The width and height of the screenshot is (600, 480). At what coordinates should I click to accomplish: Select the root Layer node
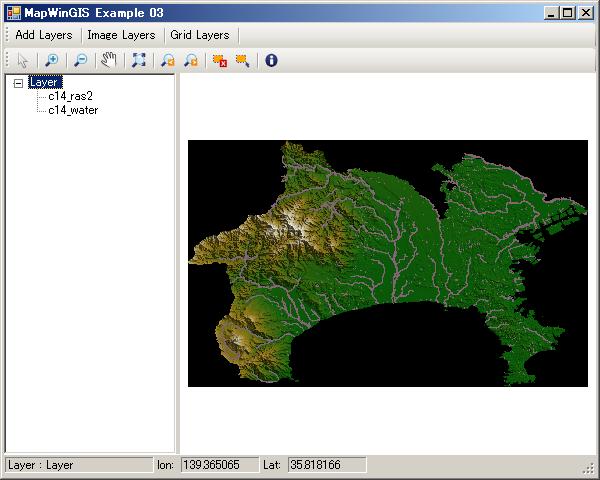point(44,83)
